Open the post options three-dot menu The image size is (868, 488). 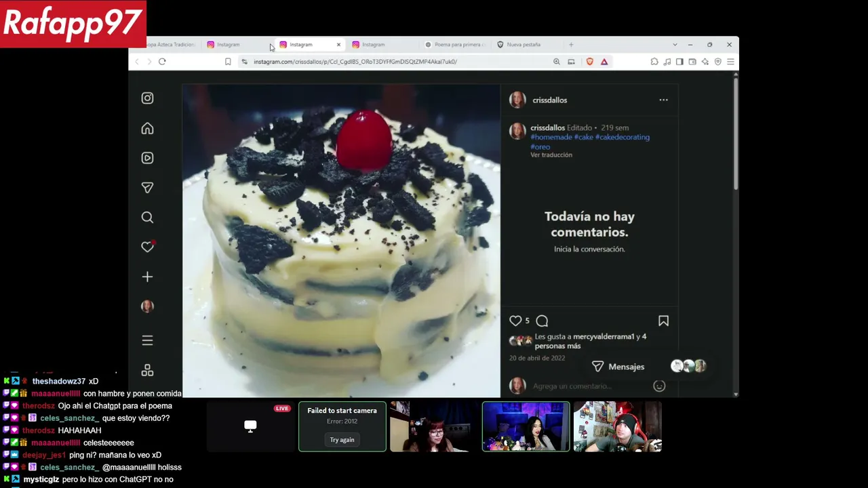coord(663,100)
